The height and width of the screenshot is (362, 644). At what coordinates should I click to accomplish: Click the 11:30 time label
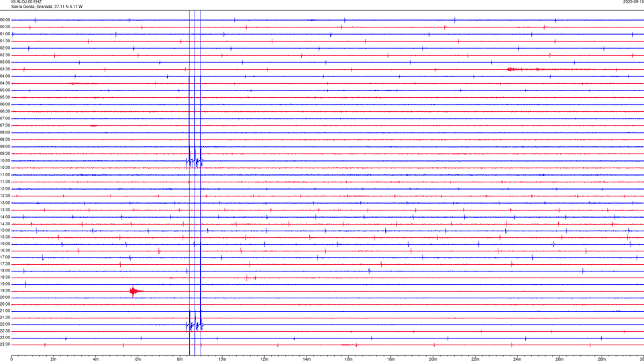coord(5,182)
